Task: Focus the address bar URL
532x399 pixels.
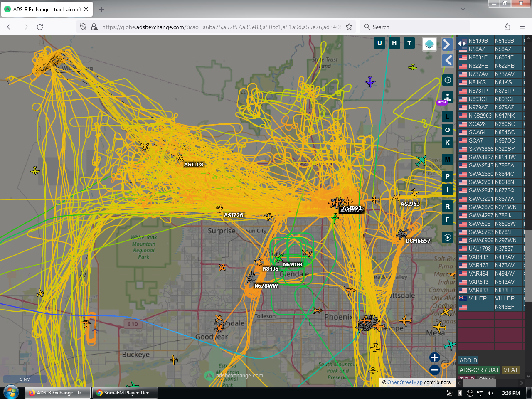Action: click(222, 27)
